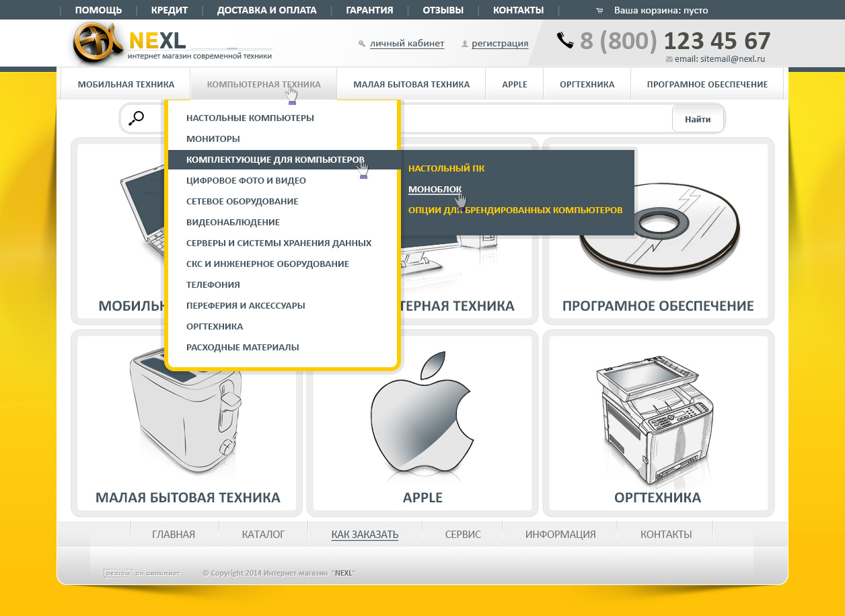
Task: Open КАК ЗАКАЗАТЬ in footer menu
Action: click(x=365, y=534)
